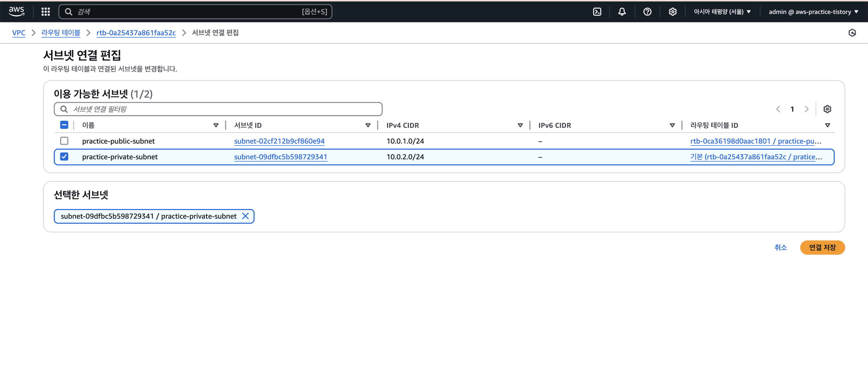The height and width of the screenshot is (383, 868).
Task: Open the AWS home logo
Action: pos(16,11)
